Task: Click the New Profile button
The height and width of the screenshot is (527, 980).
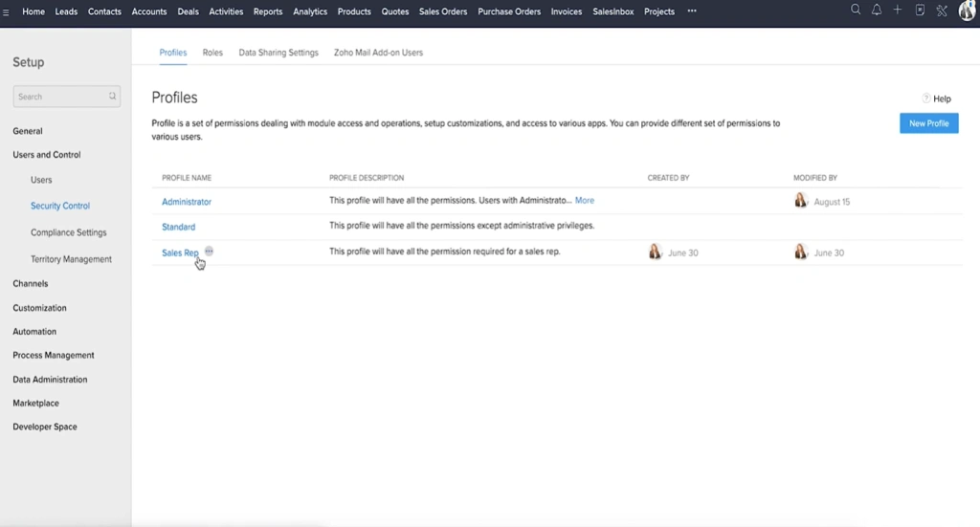Action: (928, 123)
